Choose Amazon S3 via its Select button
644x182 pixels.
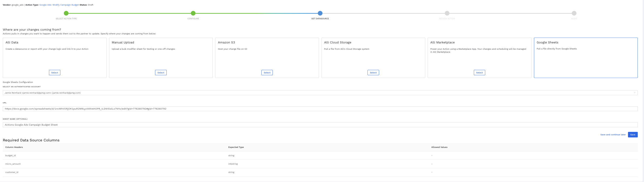coord(267,72)
